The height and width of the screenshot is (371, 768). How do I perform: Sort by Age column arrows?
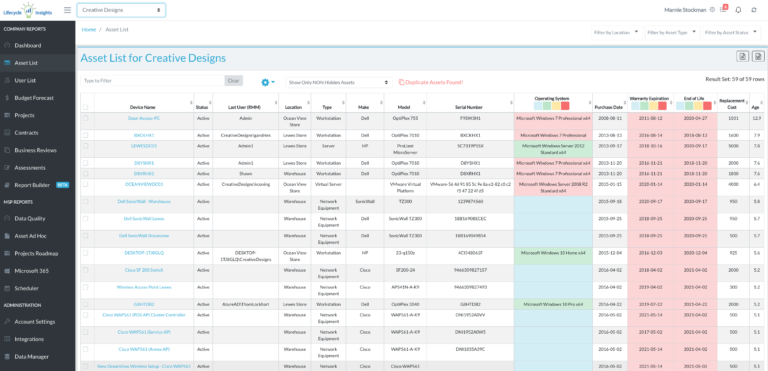(x=761, y=102)
